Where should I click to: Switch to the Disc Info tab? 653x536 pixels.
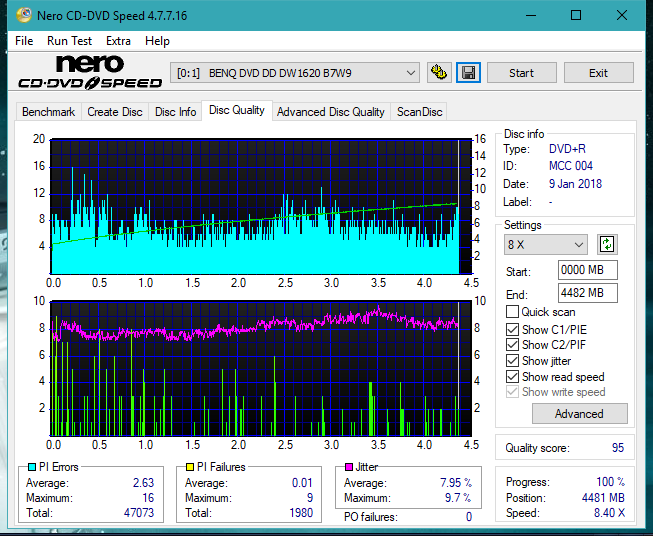click(175, 112)
